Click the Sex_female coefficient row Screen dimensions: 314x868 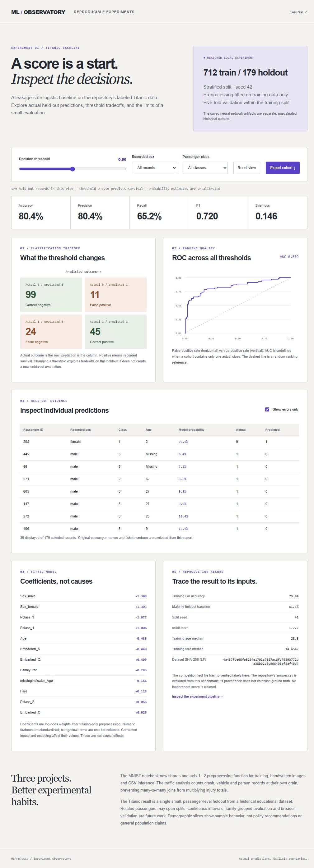tap(83, 607)
